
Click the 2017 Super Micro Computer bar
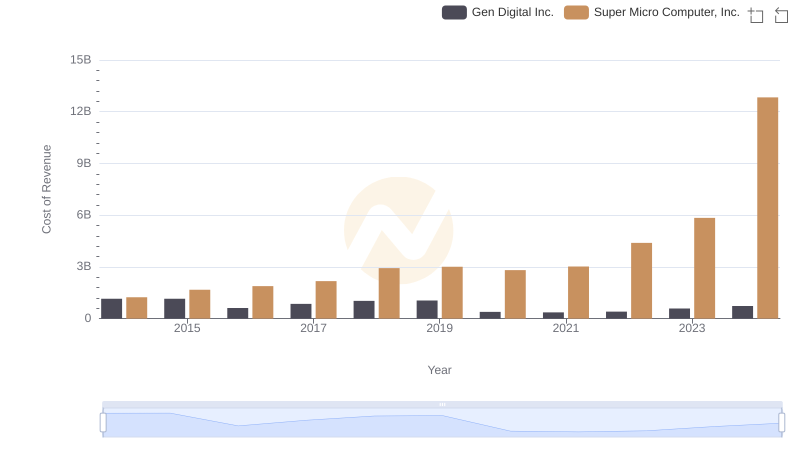coord(326,300)
